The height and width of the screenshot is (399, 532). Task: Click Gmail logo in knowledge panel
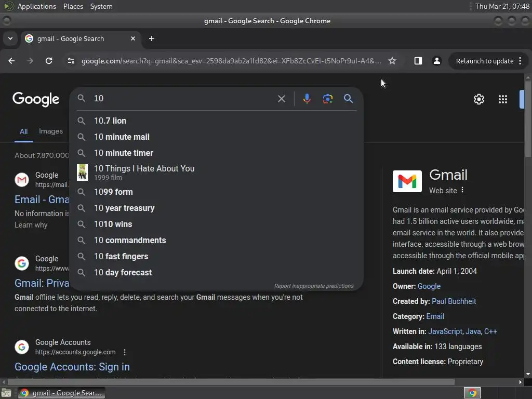pos(407,181)
